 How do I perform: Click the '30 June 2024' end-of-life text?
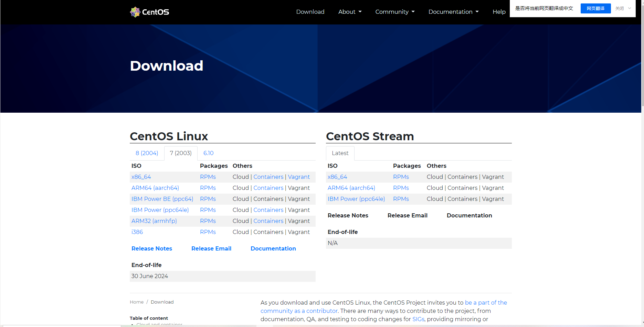(150, 276)
